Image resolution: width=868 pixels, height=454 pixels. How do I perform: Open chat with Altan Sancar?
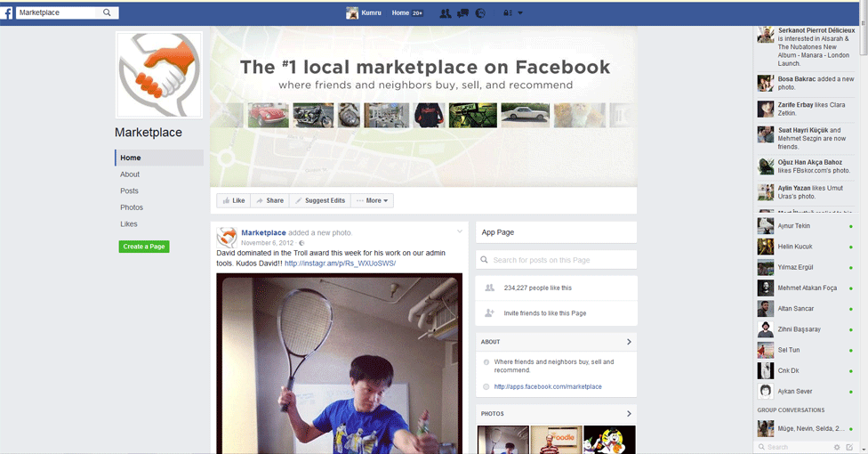pyautogui.click(x=806, y=309)
